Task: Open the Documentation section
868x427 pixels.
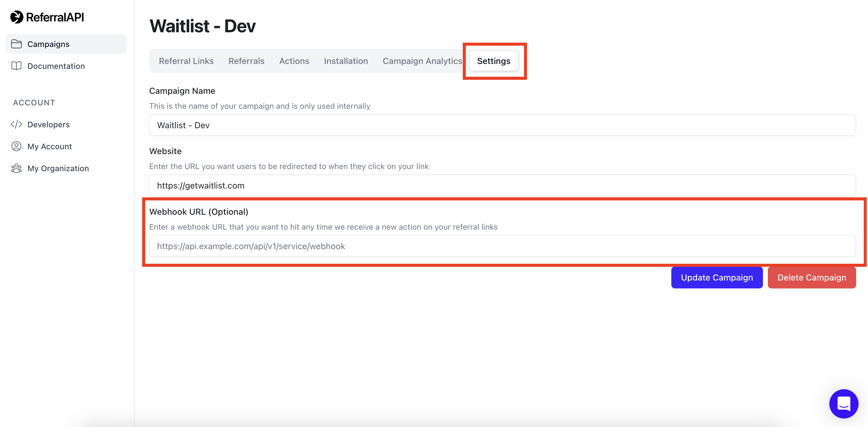Action: (56, 66)
